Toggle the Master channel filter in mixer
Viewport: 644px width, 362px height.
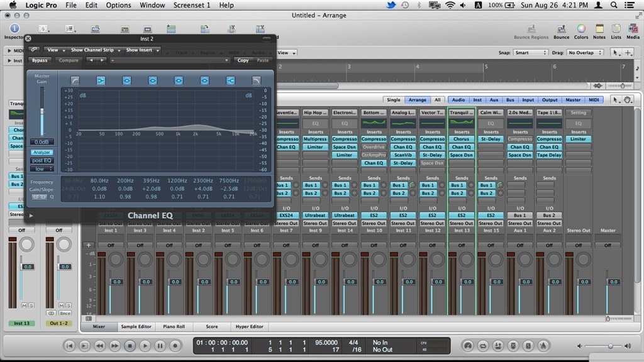[x=573, y=100]
